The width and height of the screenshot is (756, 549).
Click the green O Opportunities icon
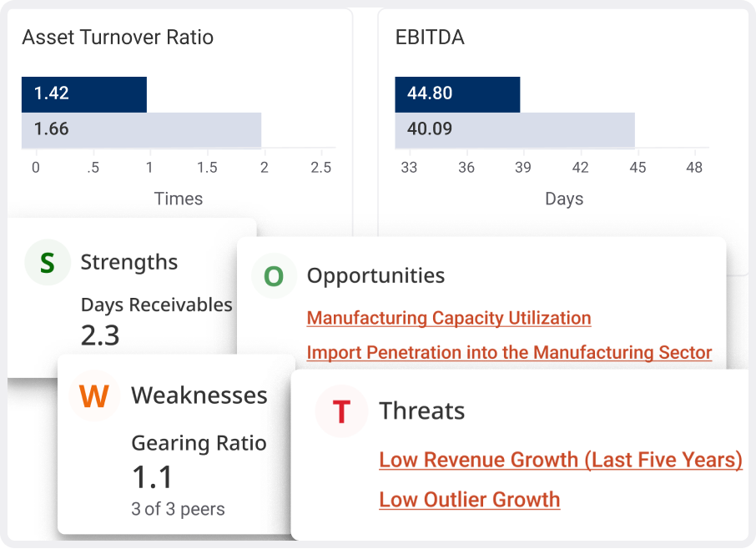click(274, 276)
